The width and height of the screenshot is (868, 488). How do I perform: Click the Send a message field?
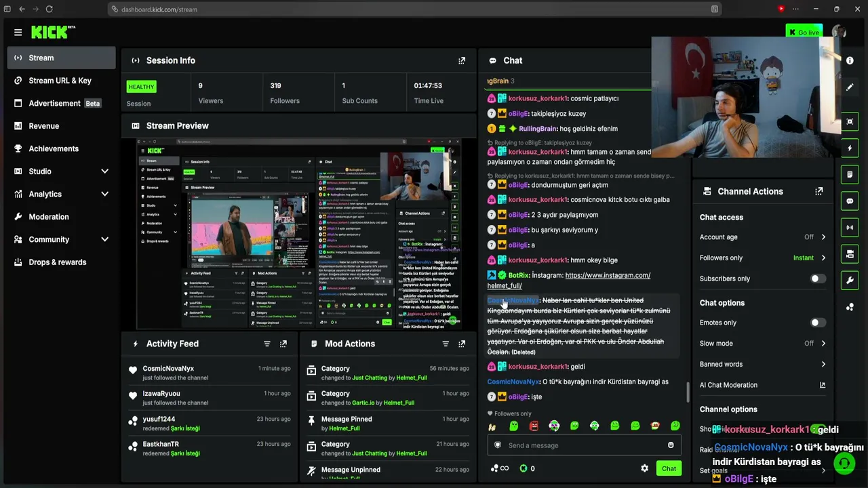(585, 445)
